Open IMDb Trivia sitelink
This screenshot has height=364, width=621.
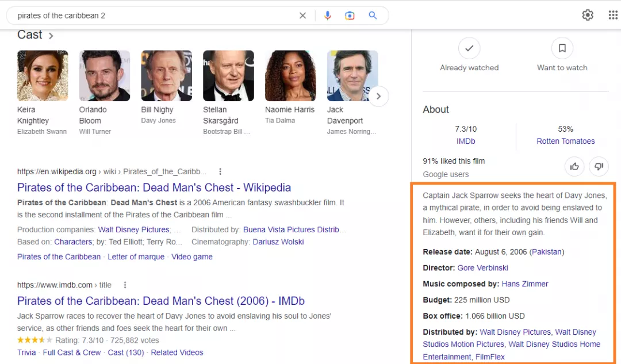(26, 352)
